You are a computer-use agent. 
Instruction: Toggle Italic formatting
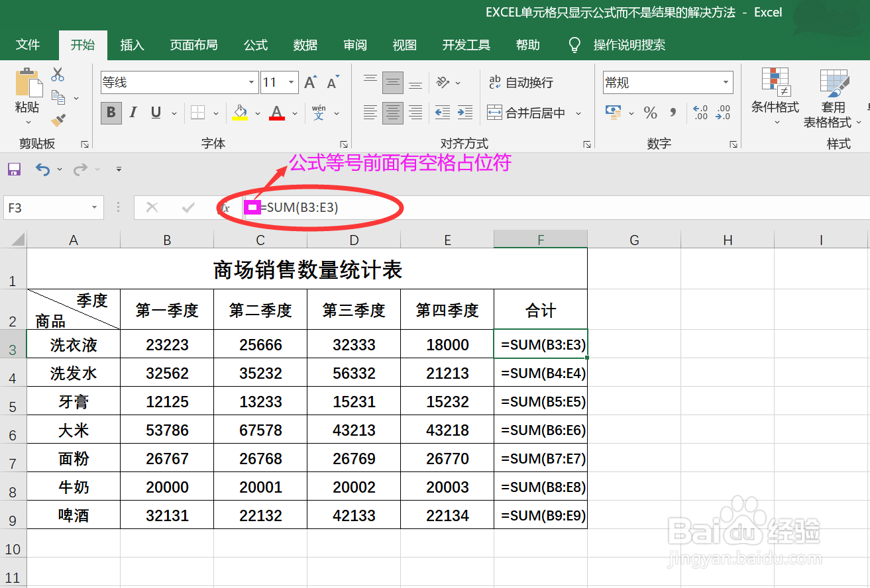133,113
